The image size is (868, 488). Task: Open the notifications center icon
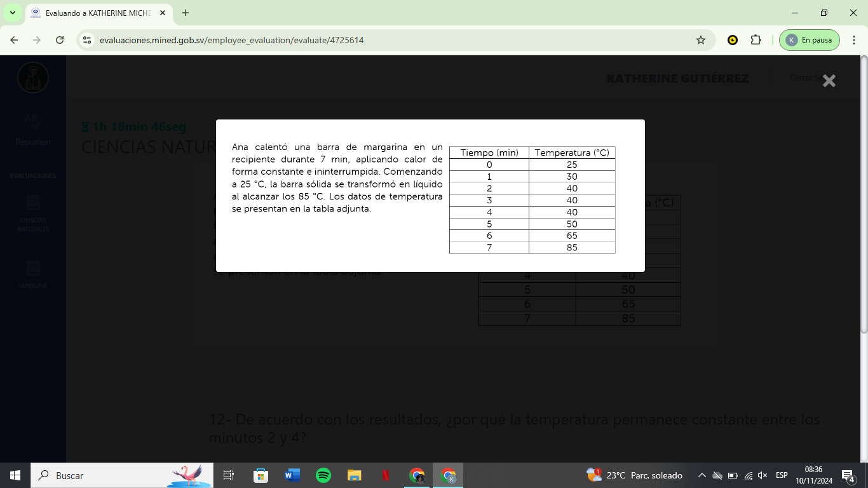coord(848,475)
